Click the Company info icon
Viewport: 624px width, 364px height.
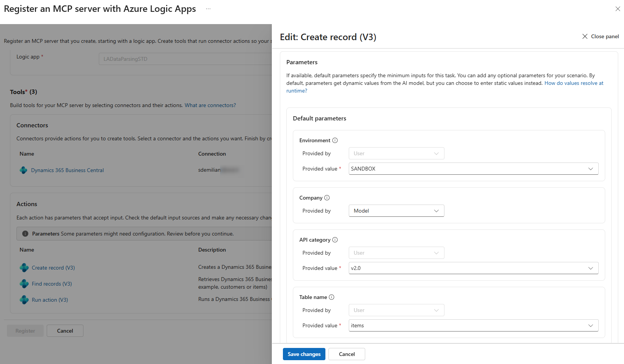(x=327, y=198)
